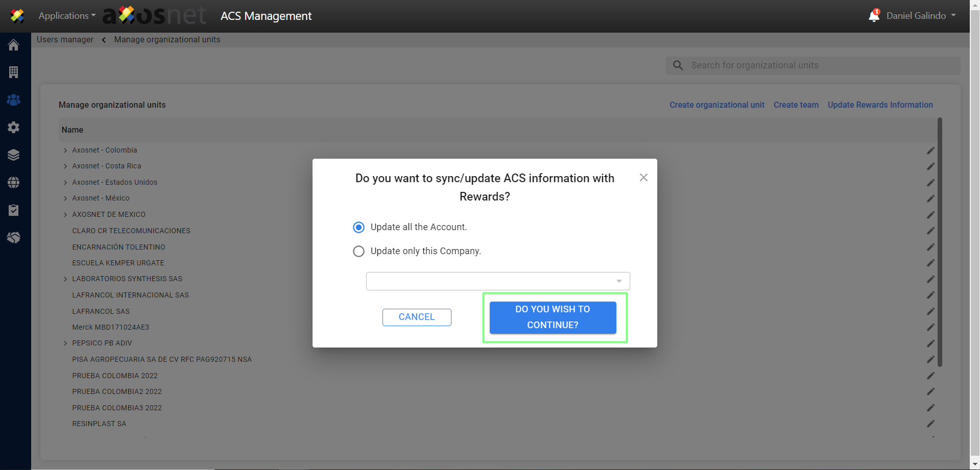Expand the Axosnet - Costa Rica node
Image resolution: width=980 pixels, height=470 pixels.
coord(65,166)
